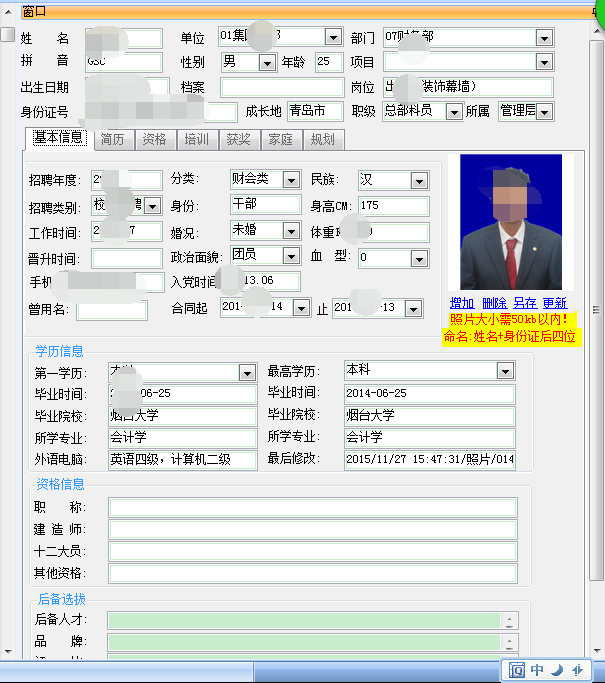Click the 档案 input field

point(282,88)
